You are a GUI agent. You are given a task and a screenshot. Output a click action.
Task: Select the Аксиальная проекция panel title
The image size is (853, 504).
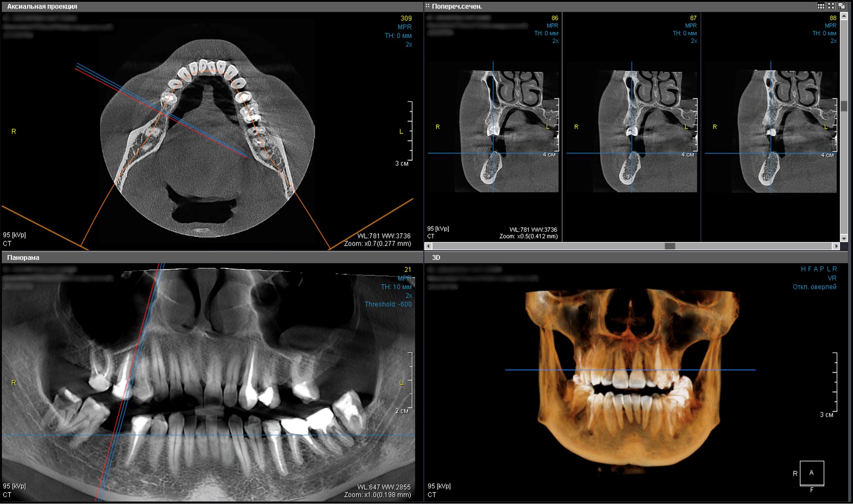point(42,6)
